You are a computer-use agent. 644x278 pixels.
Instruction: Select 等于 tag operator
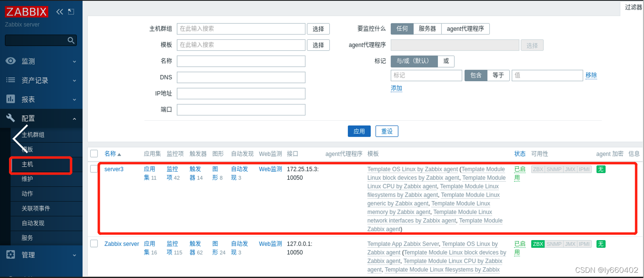pyautogui.click(x=498, y=75)
